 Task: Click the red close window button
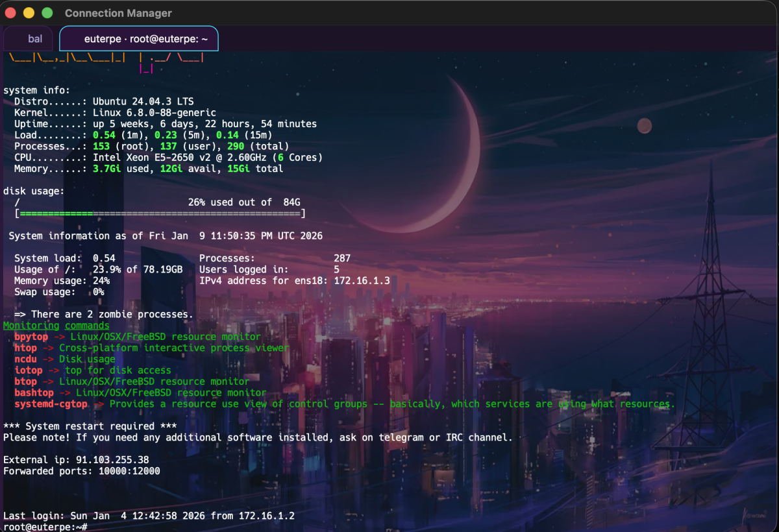[10, 13]
